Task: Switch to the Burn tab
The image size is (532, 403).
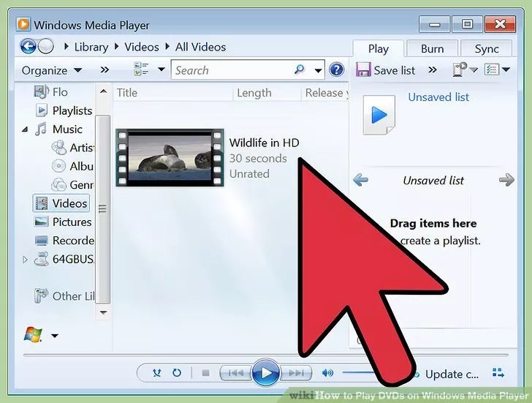Action: [x=433, y=49]
